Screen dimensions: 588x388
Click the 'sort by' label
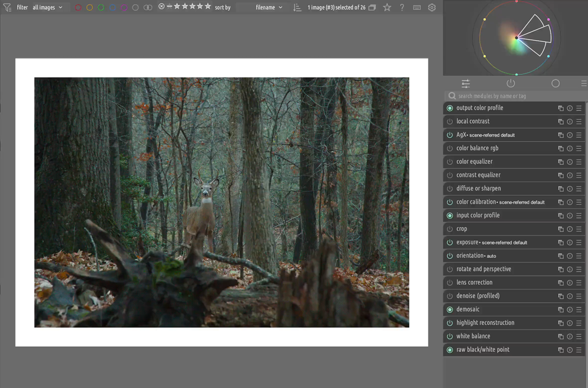pos(223,7)
